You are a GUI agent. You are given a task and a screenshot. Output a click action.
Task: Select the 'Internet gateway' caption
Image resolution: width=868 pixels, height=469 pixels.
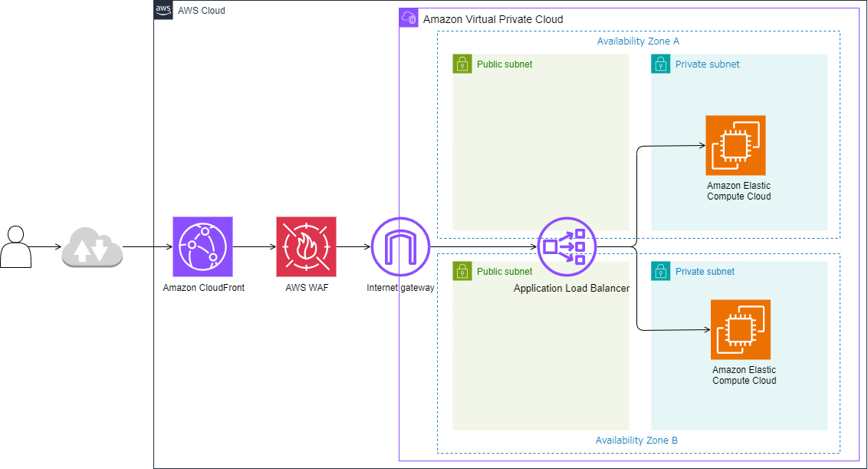point(400,288)
